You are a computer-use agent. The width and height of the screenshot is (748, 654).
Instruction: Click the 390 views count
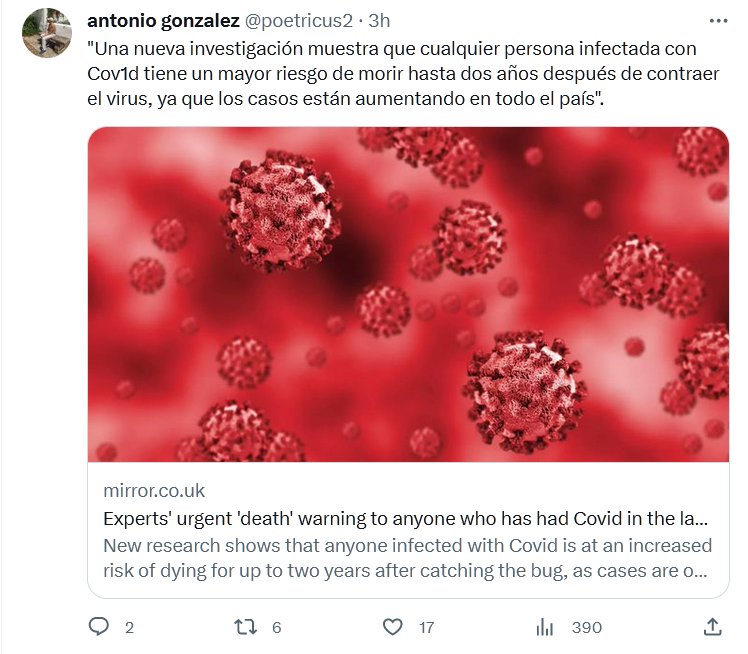586,627
